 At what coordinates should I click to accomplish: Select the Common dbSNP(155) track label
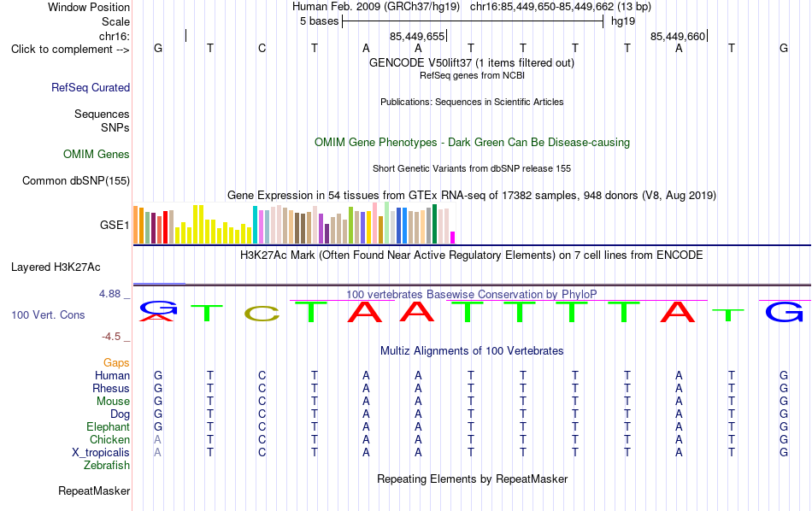click(x=76, y=180)
